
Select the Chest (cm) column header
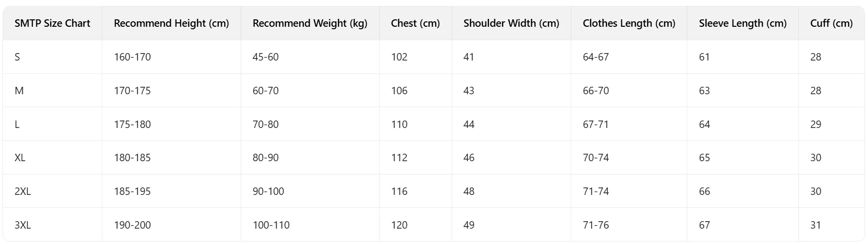click(x=415, y=23)
